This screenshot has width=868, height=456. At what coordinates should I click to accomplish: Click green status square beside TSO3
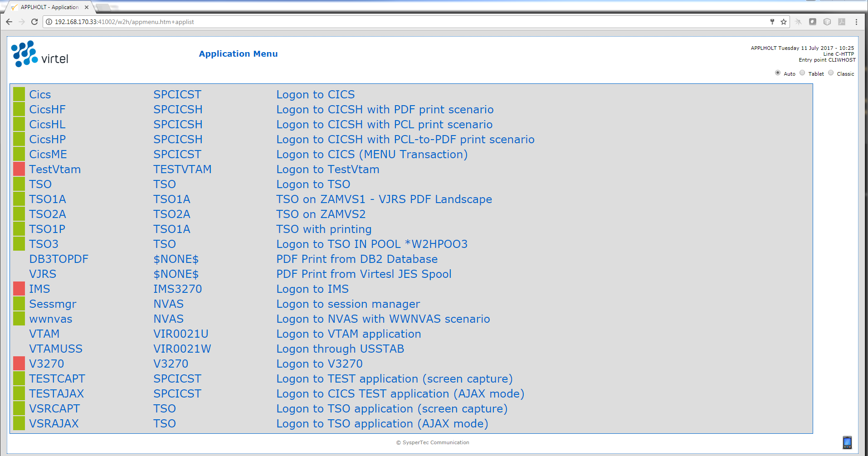[19, 244]
